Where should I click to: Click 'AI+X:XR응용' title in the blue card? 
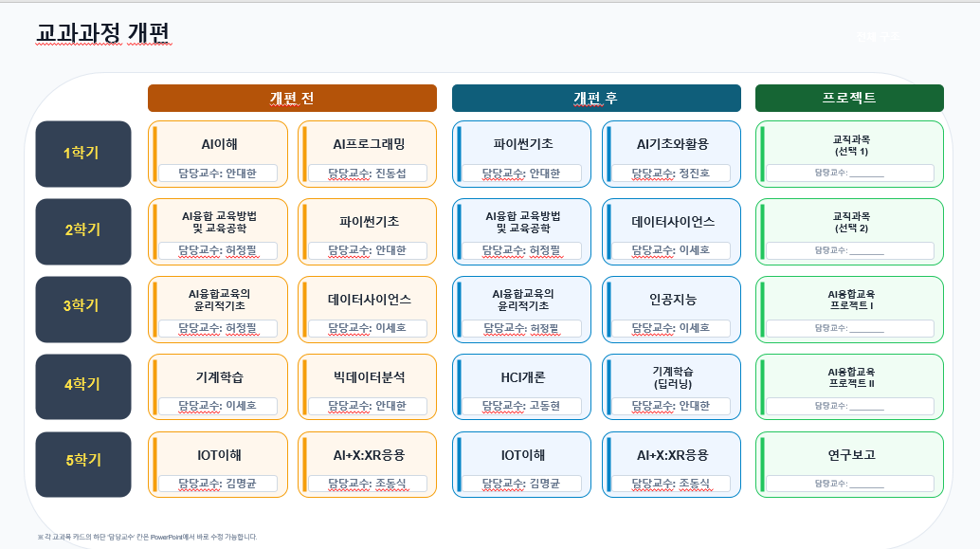(673, 455)
